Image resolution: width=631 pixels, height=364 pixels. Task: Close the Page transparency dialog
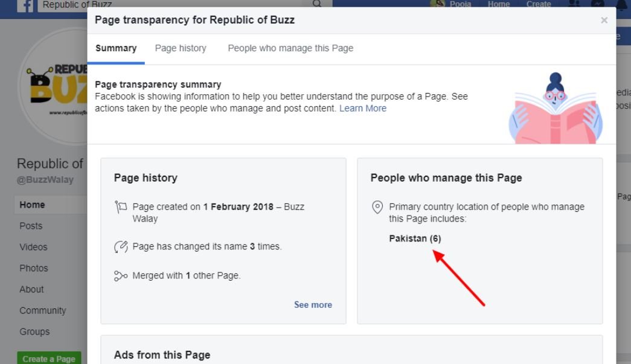click(604, 20)
